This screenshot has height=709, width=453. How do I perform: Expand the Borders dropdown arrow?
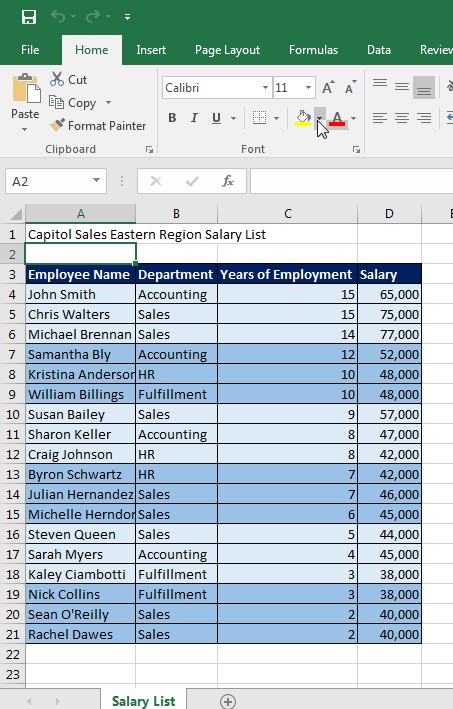tap(276, 118)
